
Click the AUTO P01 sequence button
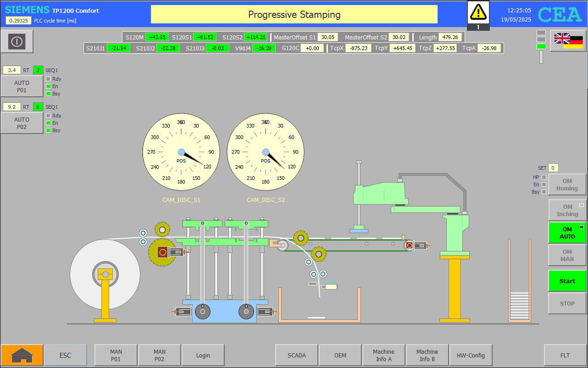[22, 87]
